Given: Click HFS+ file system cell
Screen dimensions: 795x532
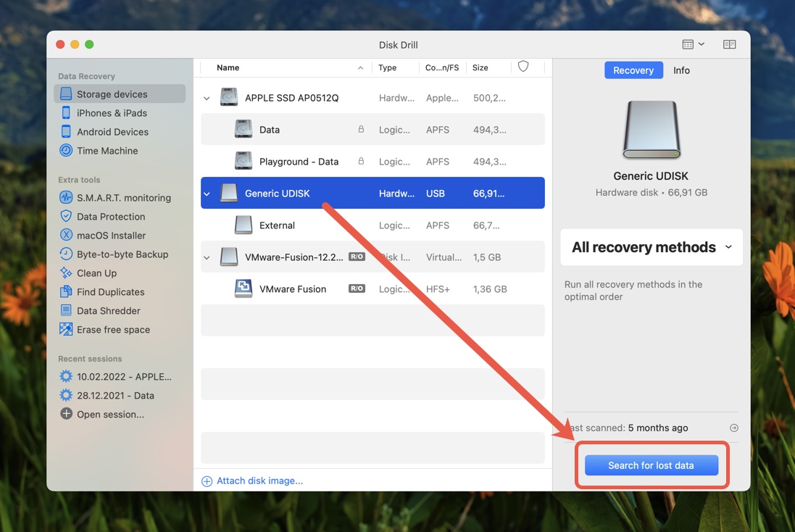Looking at the screenshot, I should (x=438, y=289).
